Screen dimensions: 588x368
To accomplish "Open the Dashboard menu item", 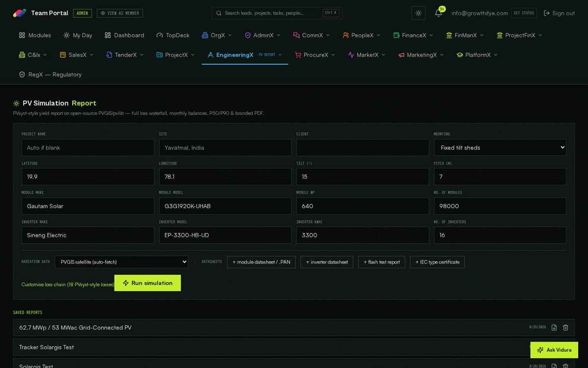I will coord(124,35).
